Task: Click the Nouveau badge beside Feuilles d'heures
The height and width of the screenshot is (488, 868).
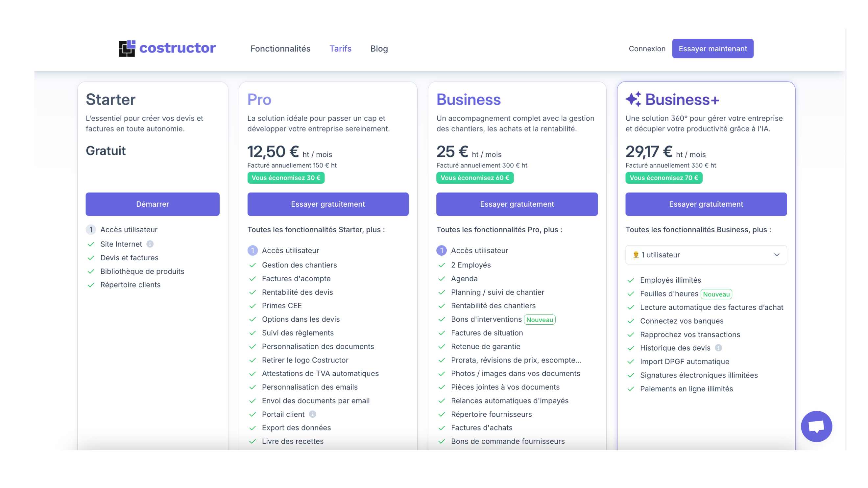Action: 716,294
